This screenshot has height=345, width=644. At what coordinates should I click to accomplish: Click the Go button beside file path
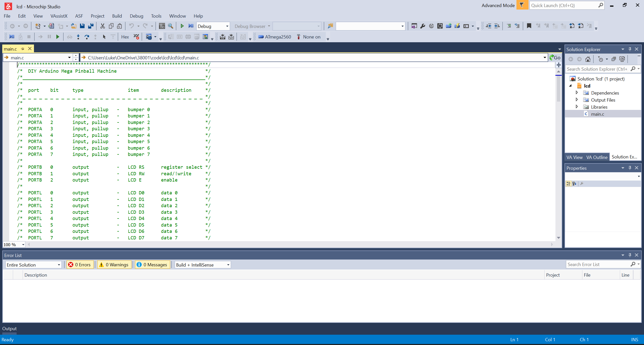(555, 58)
